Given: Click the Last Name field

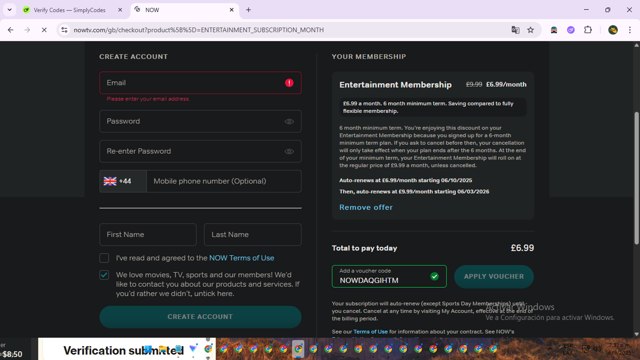Looking at the screenshot, I should (x=253, y=235).
